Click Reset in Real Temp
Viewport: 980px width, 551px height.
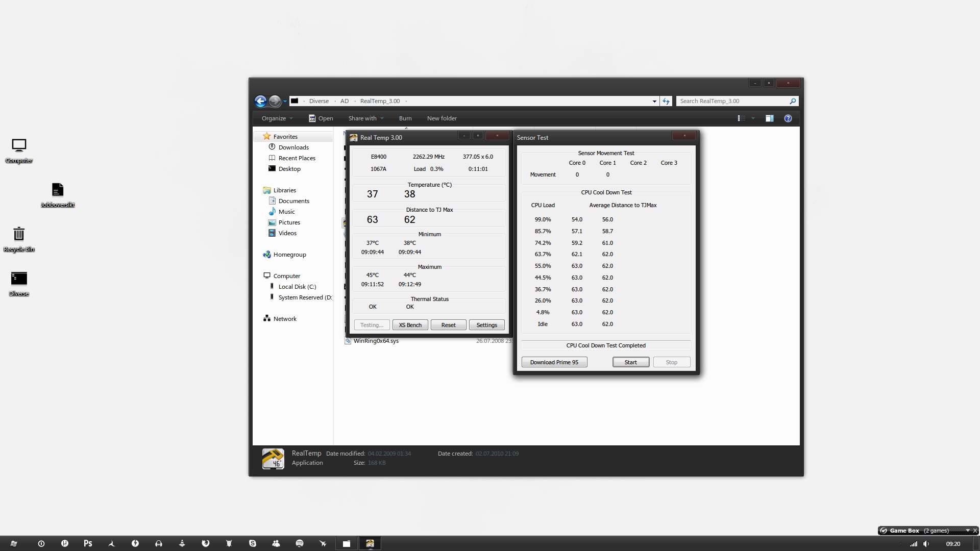pos(449,325)
